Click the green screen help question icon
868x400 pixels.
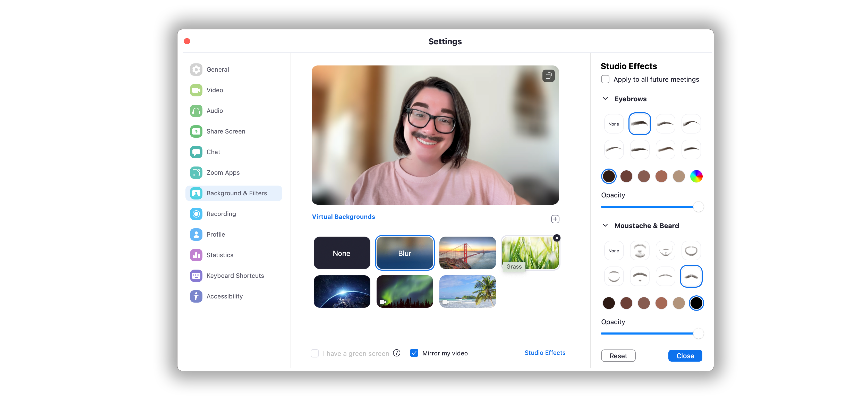[397, 353]
